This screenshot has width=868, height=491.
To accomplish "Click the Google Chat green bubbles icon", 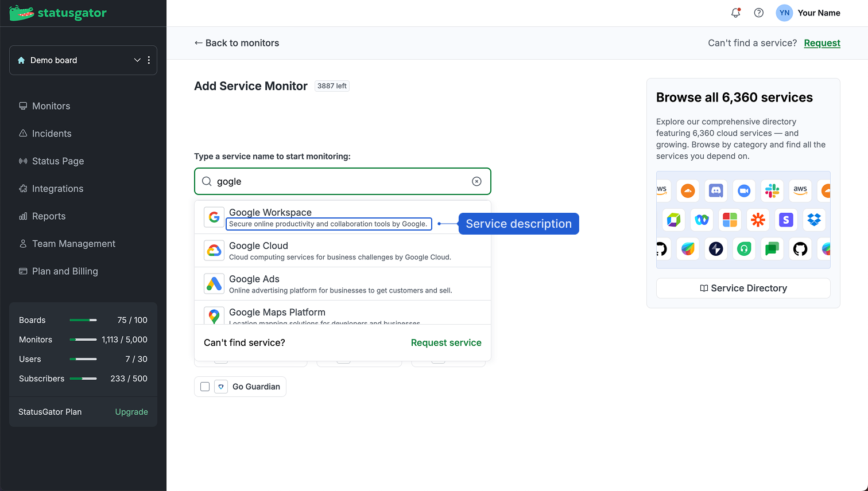I will click(772, 248).
